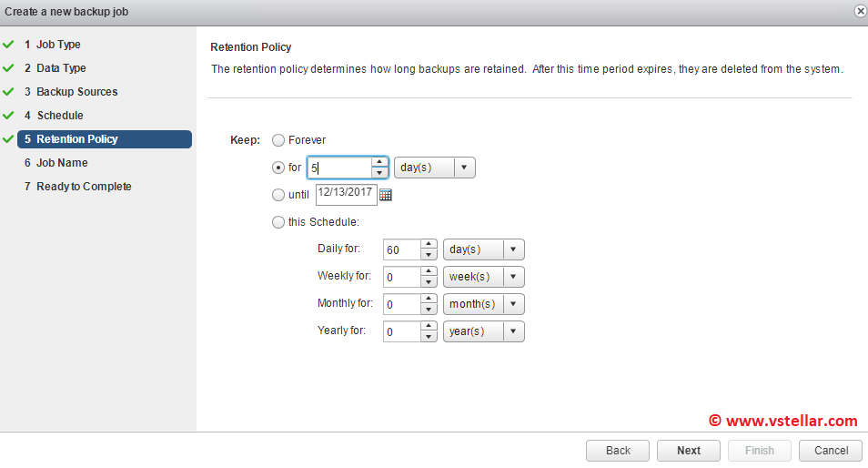This screenshot has width=868, height=468.
Task: Click the Daily for value field
Action: (402, 249)
